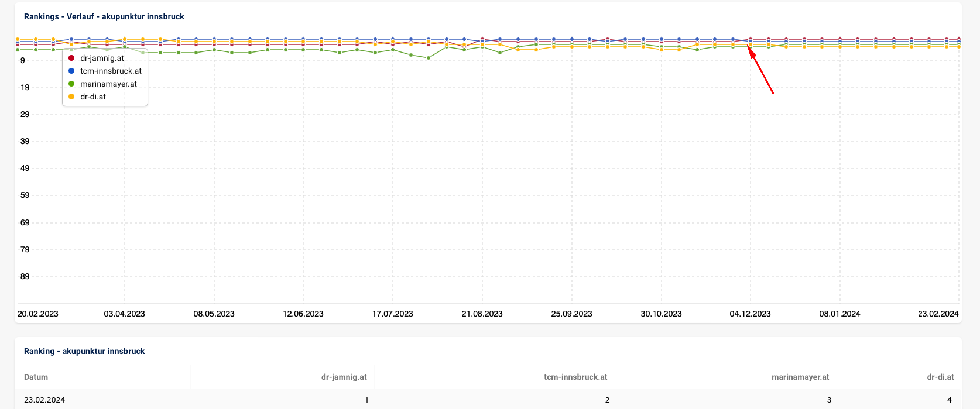Click the 03.04.2023 x-axis date label
This screenshot has height=409, width=980.
click(x=125, y=314)
